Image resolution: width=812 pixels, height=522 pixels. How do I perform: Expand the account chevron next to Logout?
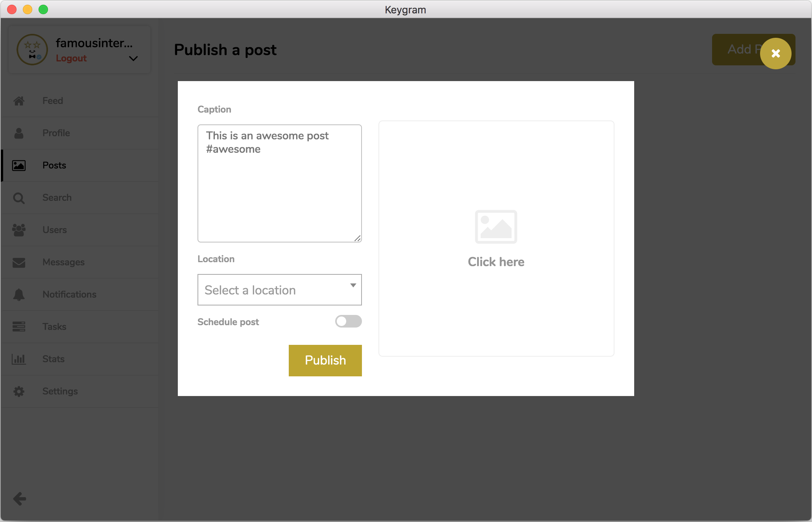(x=133, y=58)
